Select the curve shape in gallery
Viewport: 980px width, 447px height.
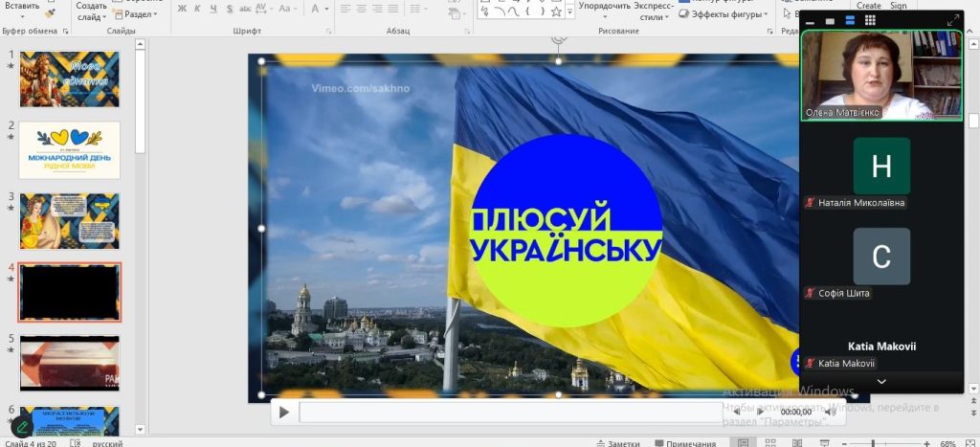tap(514, 11)
